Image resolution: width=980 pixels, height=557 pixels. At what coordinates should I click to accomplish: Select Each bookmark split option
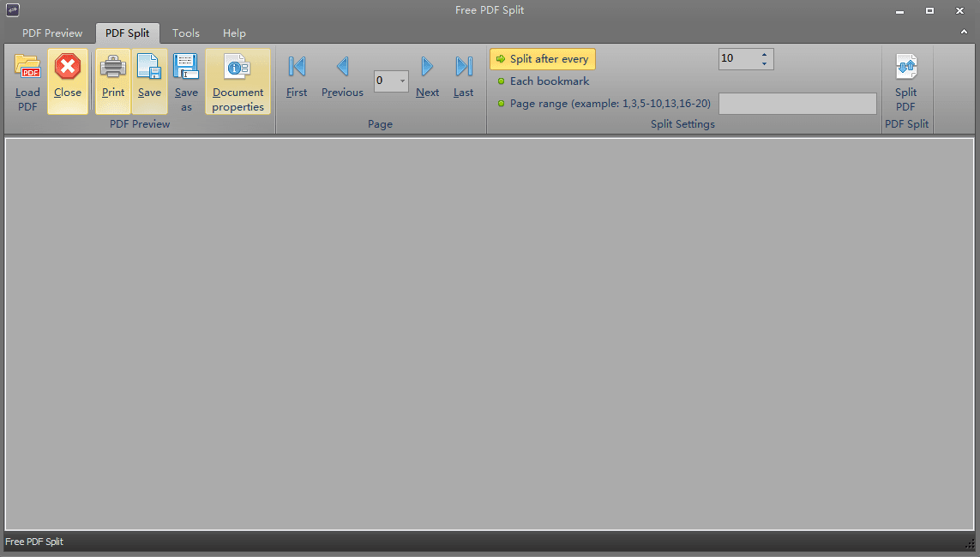coord(543,81)
